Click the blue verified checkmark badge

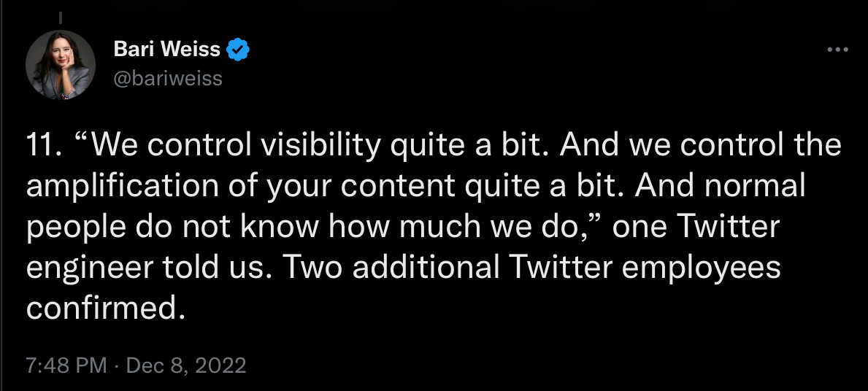(x=239, y=50)
